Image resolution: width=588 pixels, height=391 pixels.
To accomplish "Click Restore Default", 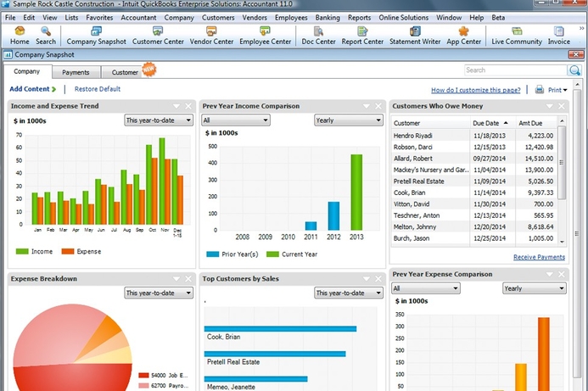I will click(x=98, y=89).
